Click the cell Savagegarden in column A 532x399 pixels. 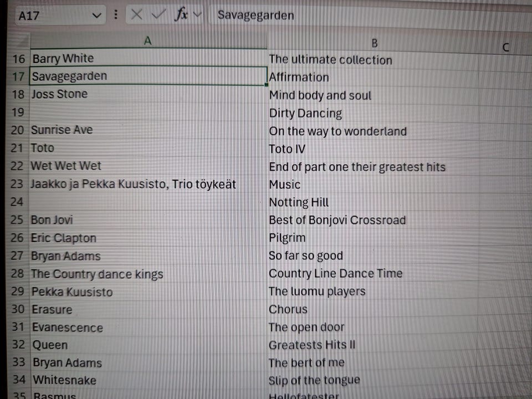[x=149, y=76]
